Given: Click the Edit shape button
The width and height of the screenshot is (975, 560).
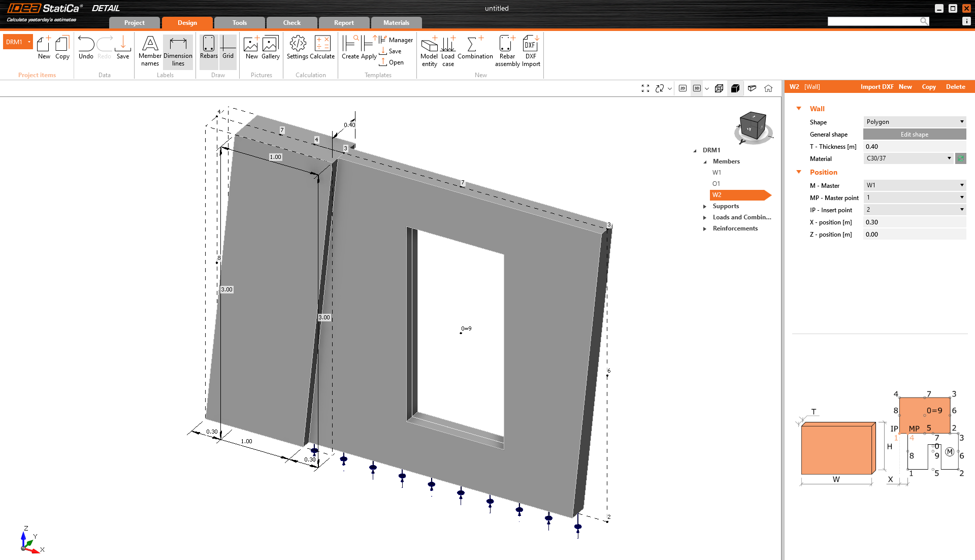Looking at the screenshot, I should [x=914, y=135].
